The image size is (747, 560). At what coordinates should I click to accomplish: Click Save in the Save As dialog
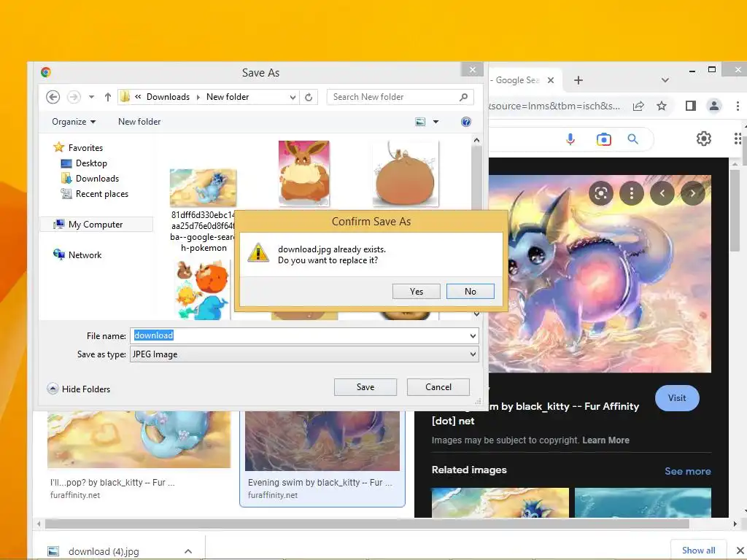tap(365, 387)
